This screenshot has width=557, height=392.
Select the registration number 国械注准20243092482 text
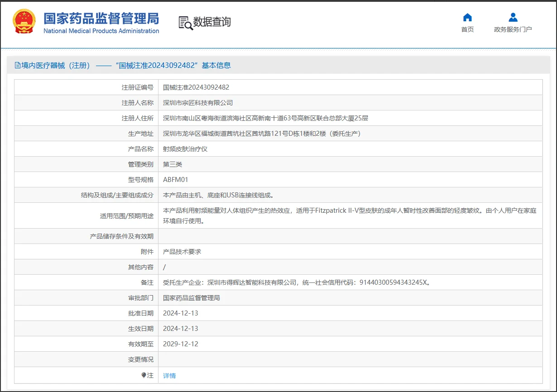[197, 87]
